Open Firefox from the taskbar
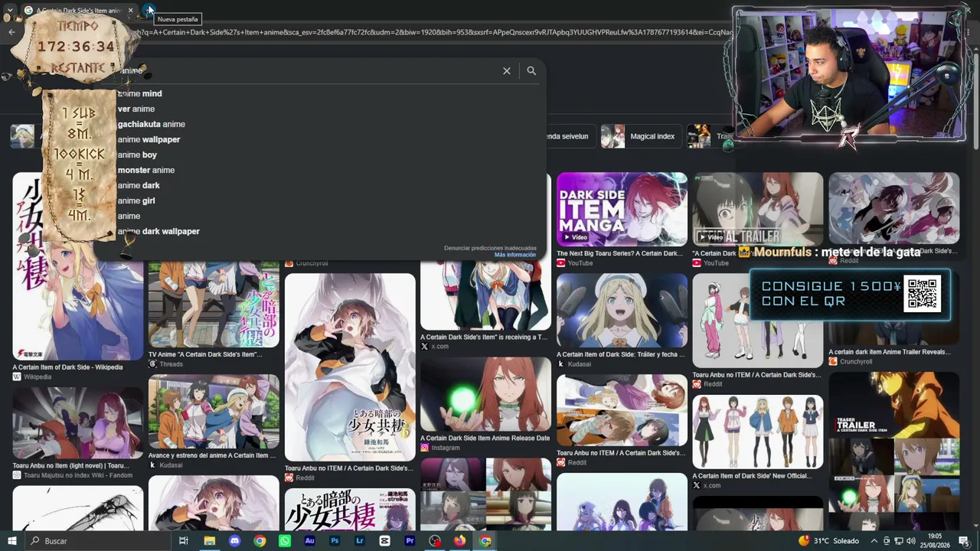This screenshot has height=551, width=980. [459, 541]
